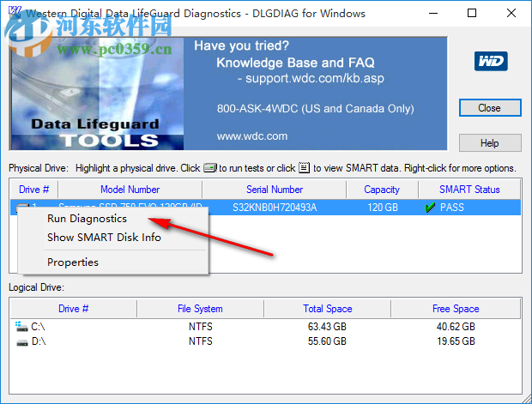This screenshot has height=404, width=532.
Task: Click the run tests drive icon in instructions
Action: pos(210,167)
